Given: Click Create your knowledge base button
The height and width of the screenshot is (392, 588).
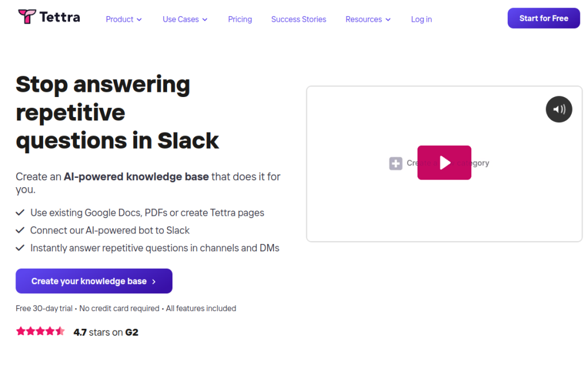Looking at the screenshot, I should click(94, 281).
